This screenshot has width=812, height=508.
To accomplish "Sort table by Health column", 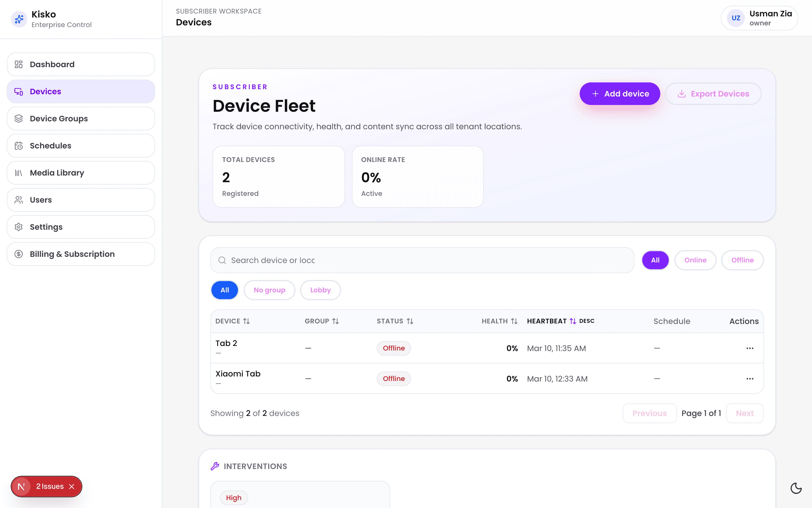I will pos(500,321).
